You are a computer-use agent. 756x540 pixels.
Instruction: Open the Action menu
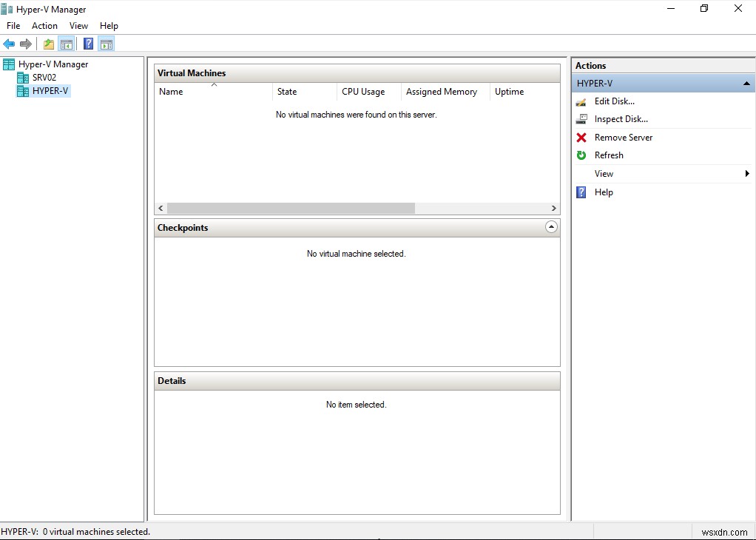tap(44, 26)
